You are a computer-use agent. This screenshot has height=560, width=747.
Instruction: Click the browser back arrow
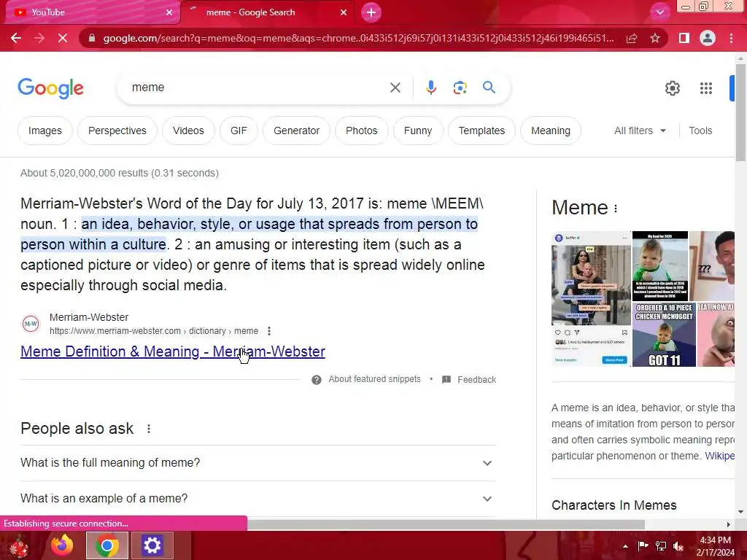click(16, 38)
